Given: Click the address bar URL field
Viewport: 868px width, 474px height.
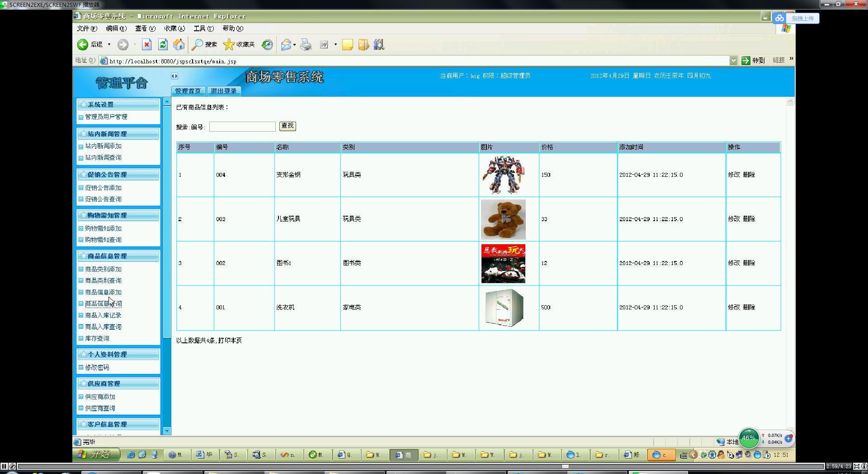Looking at the screenshot, I should (414, 61).
